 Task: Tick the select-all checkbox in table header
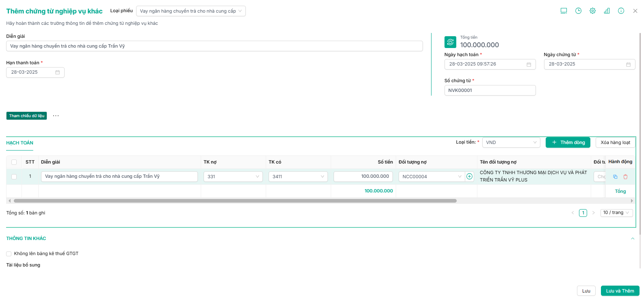coord(14,162)
